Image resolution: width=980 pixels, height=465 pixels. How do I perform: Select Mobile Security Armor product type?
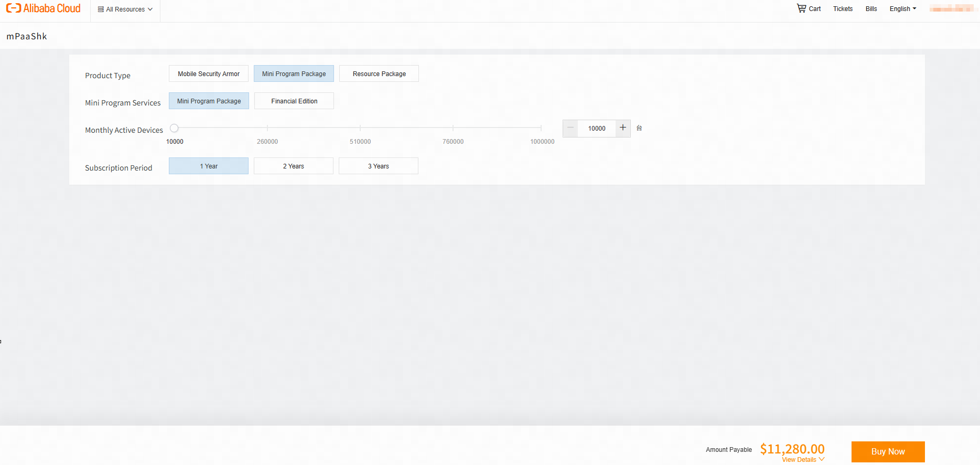209,73
